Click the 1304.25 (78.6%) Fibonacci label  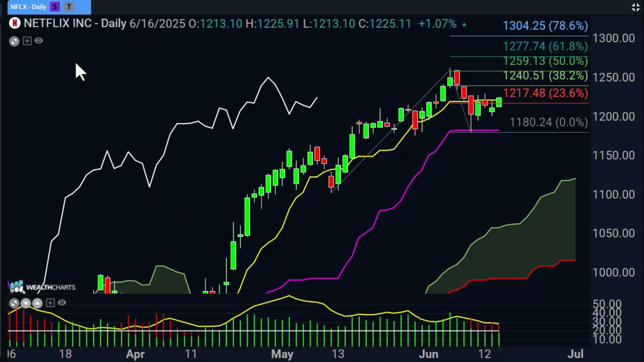(545, 26)
